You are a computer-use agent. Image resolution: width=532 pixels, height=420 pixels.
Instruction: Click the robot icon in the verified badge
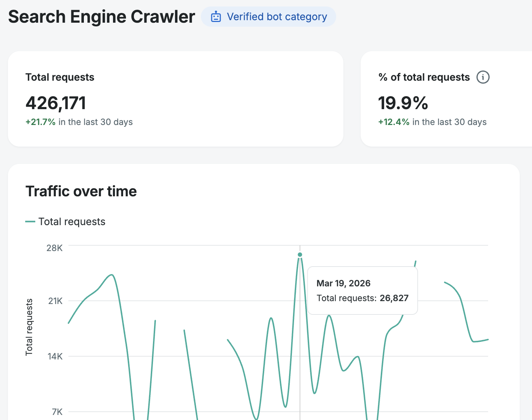[x=216, y=17]
